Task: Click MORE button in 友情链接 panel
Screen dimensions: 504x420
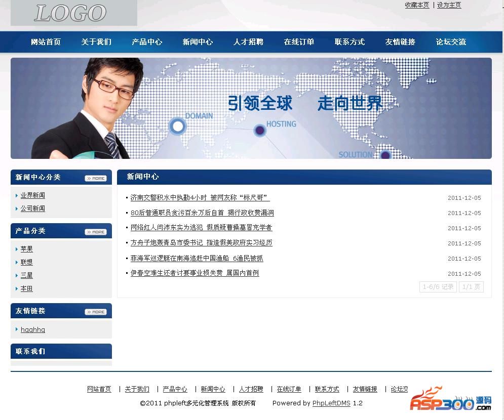Action: (96, 312)
